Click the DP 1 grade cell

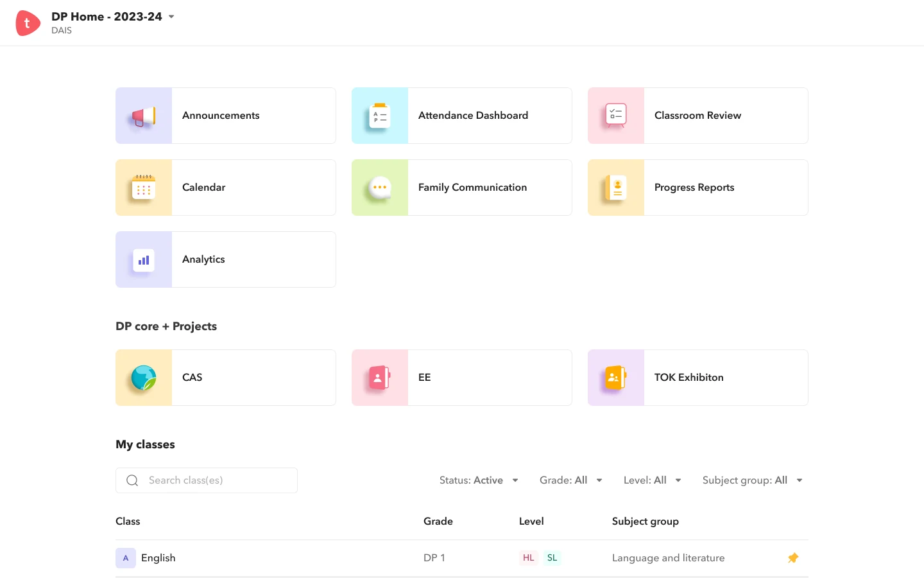coord(434,558)
